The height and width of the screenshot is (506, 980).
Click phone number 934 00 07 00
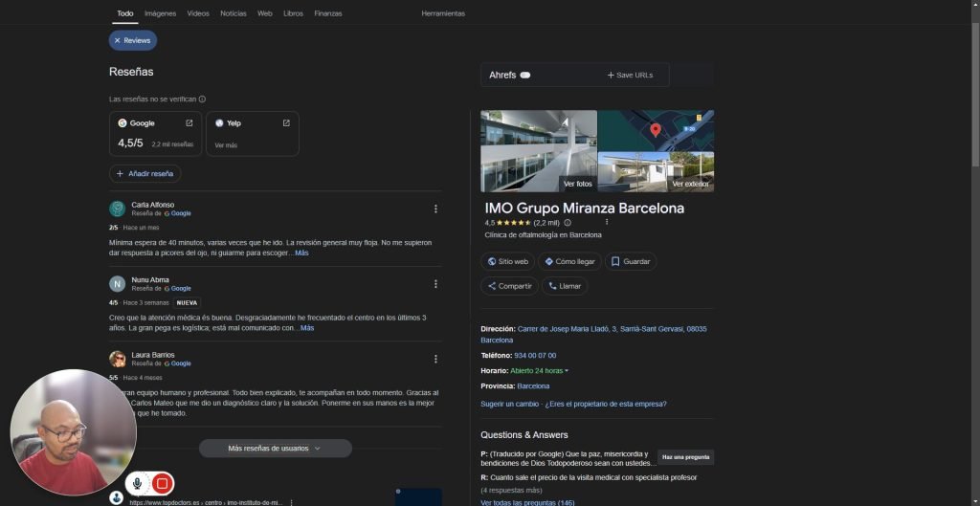(x=535, y=356)
